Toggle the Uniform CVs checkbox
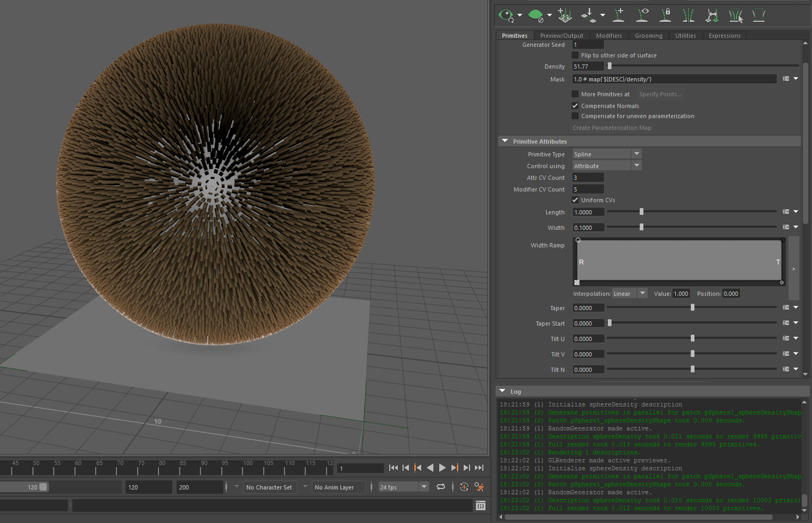812x523 pixels. (575, 200)
